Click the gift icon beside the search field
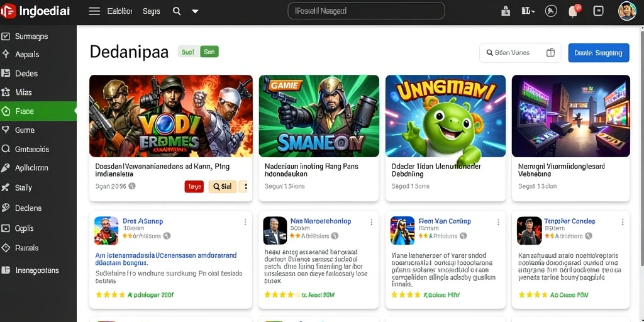This screenshot has width=644, height=322. point(550,53)
